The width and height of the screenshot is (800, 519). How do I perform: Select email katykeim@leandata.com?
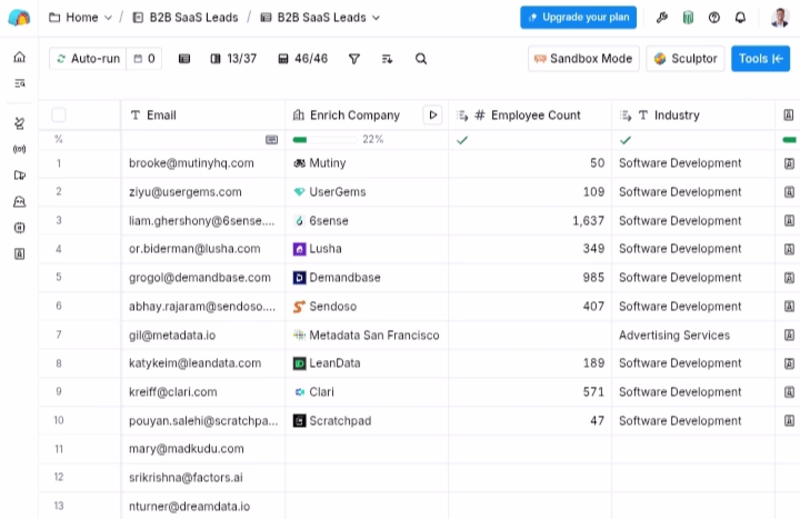coord(195,363)
